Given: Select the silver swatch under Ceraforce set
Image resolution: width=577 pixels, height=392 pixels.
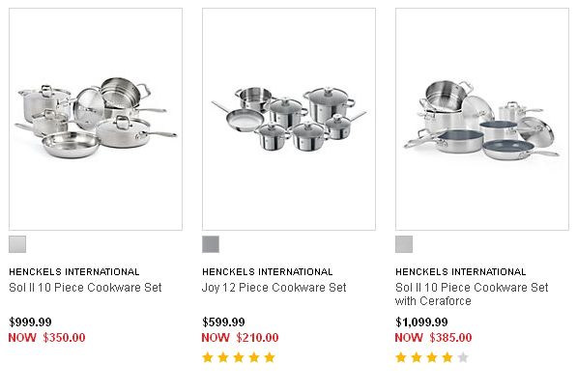Looking at the screenshot, I should pyautogui.click(x=404, y=244).
